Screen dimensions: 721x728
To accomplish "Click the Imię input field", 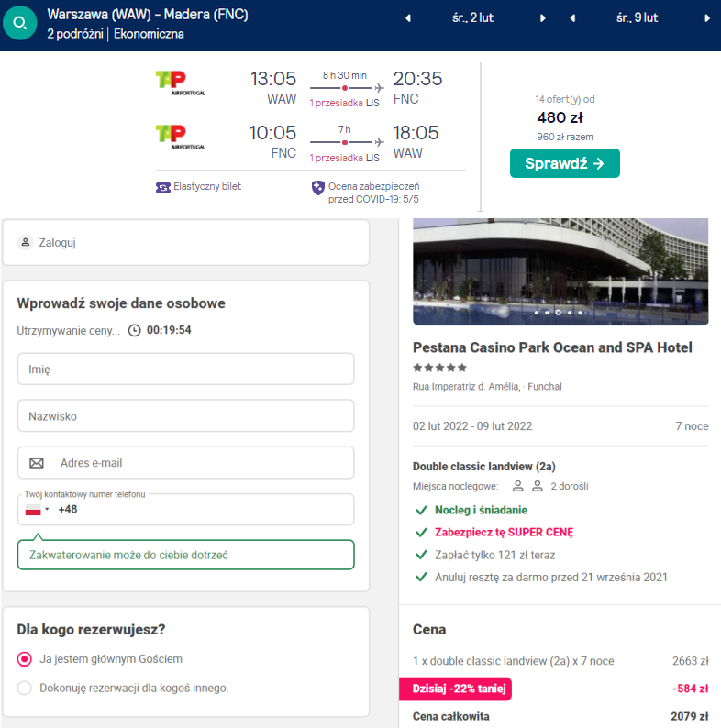I will pyautogui.click(x=185, y=370).
